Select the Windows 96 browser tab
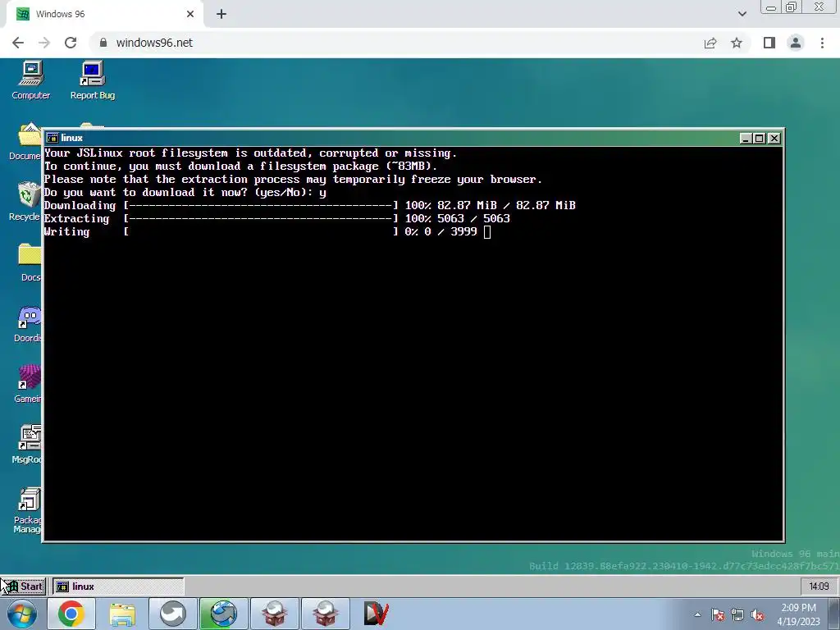 [104, 14]
